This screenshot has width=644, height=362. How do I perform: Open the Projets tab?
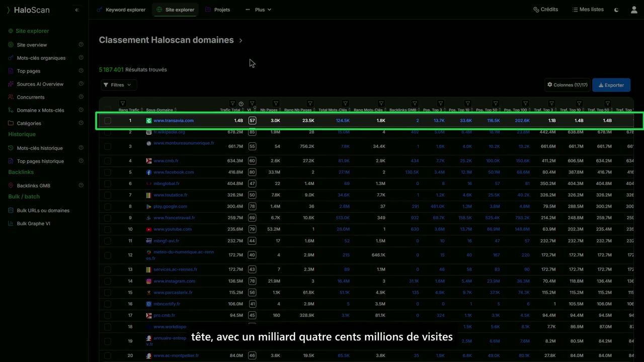[x=218, y=10]
